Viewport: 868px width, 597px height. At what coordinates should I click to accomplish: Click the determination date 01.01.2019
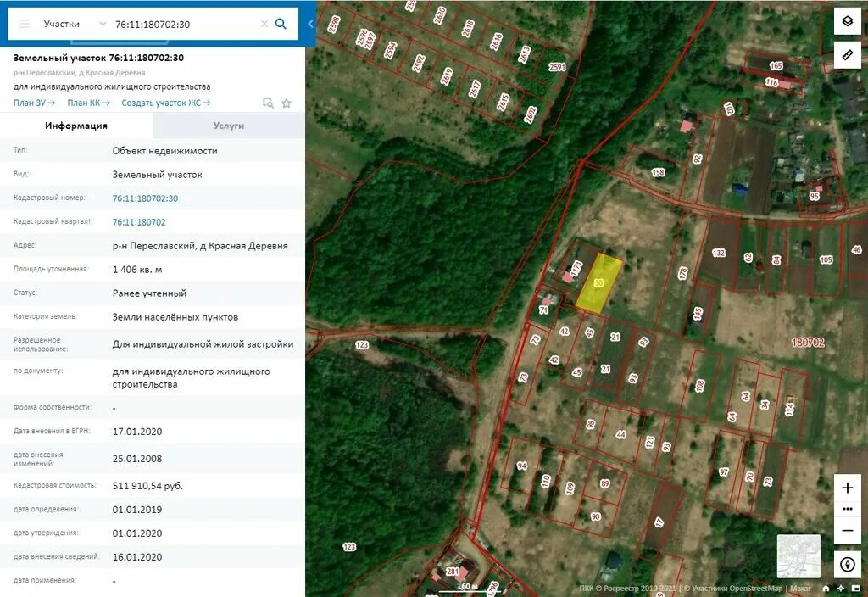coord(137,510)
